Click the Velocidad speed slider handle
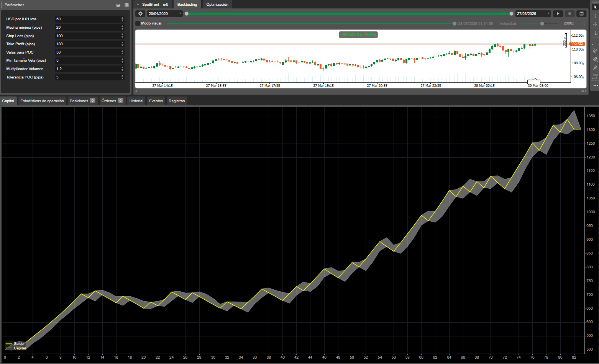 (x=542, y=24)
